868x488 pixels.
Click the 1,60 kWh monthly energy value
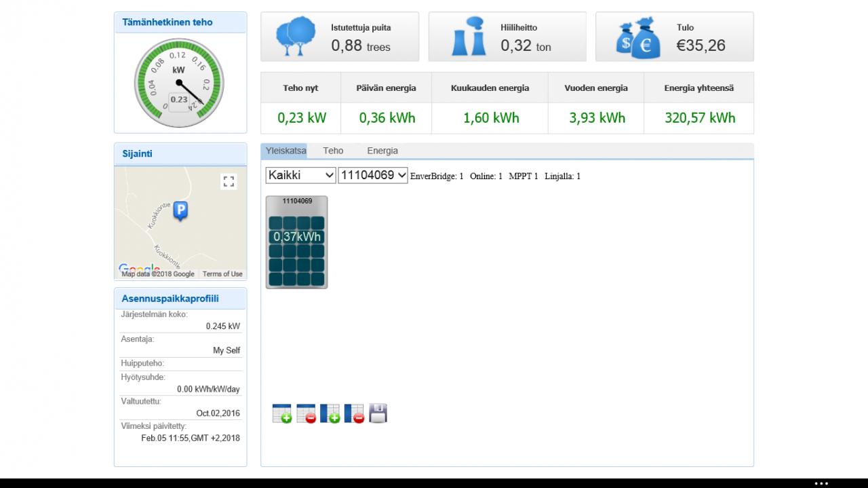(x=491, y=118)
